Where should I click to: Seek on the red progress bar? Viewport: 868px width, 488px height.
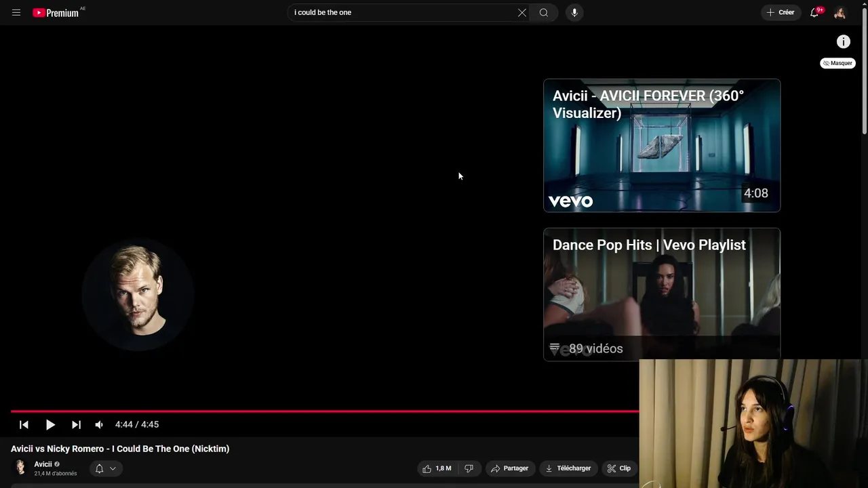(x=325, y=411)
